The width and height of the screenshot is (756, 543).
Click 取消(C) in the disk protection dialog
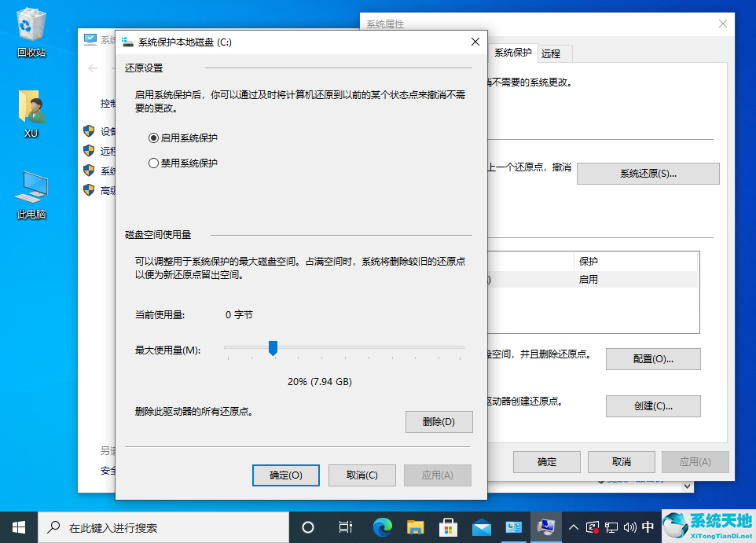(x=362, y=475)
